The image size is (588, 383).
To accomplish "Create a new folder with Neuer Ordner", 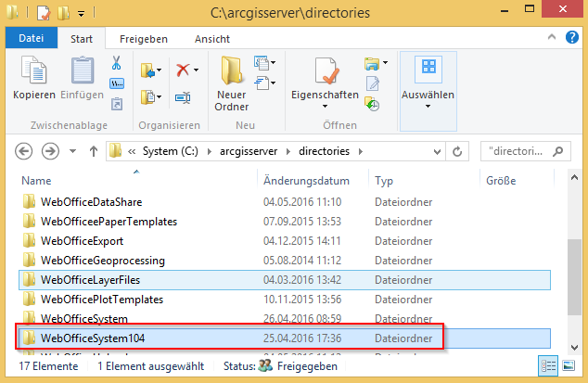I will [x=231, y=83].
